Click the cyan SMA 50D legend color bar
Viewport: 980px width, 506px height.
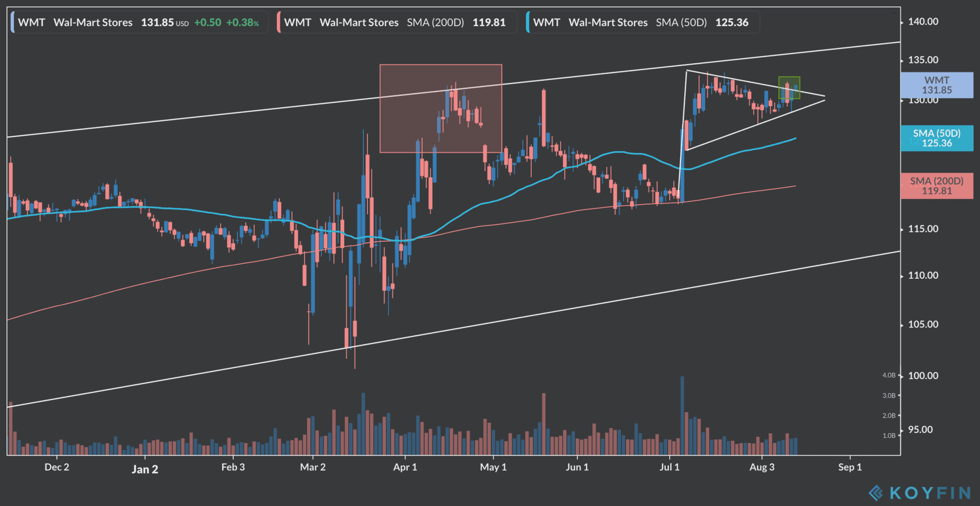coord(528,22)
